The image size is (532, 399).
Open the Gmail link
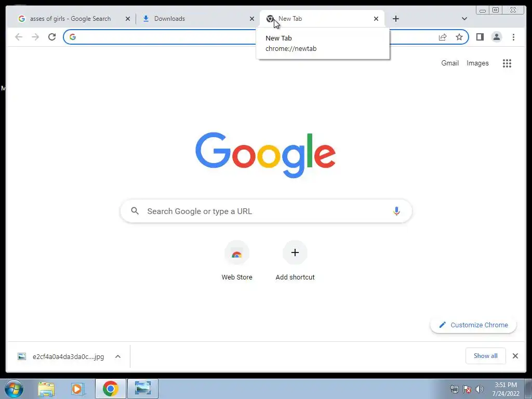click(450, 63)
